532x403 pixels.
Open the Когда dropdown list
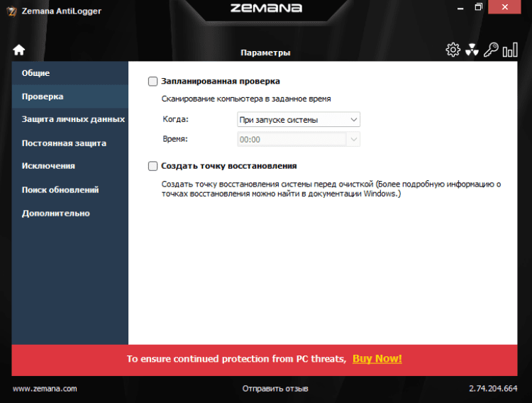click(x=299, y=119)
